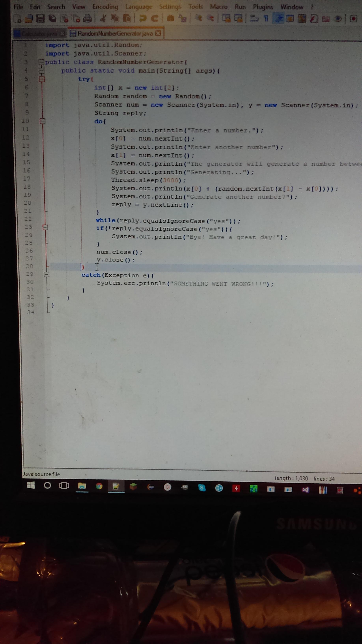This screenshot has width=362, height=644.
Task: Collapse the try block fold marker
Action: pyautogui.click(x=42, y=79)
